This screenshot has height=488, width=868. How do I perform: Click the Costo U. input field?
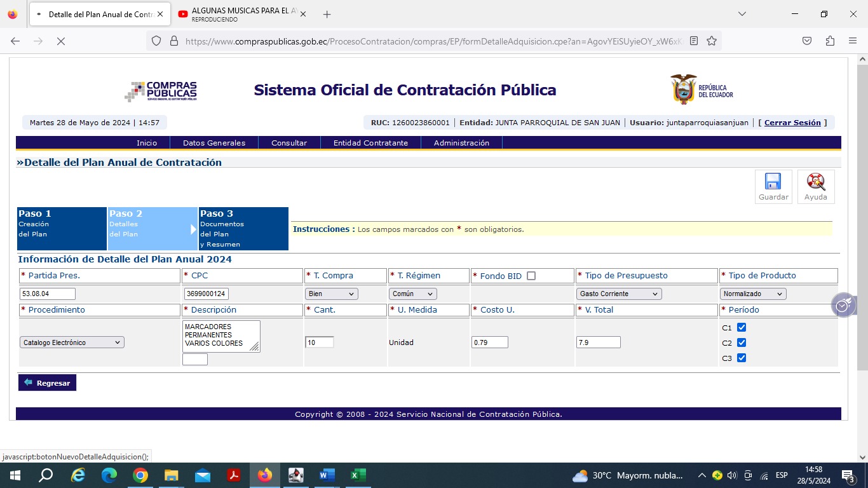pos(489,342)
